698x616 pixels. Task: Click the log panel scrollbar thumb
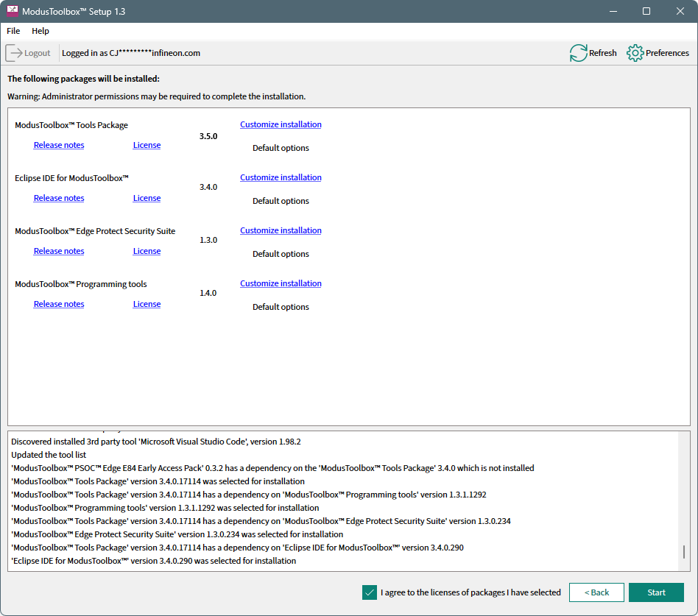[x=684, y=552]
